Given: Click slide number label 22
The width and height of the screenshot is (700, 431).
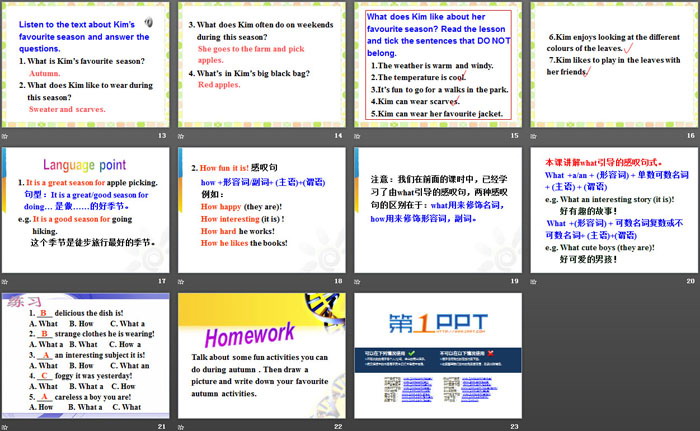Looking at the screenshot, I should point(338,427).
